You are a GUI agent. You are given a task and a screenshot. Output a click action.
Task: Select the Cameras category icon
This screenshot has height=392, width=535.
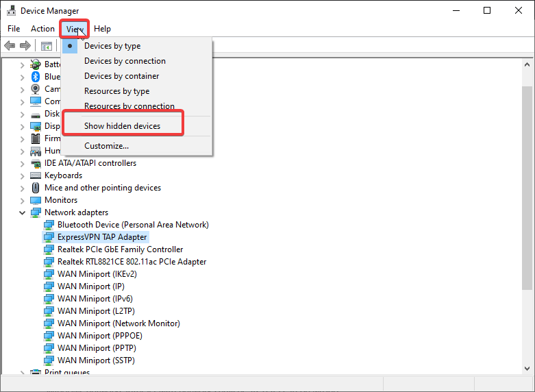pos(36,89)
